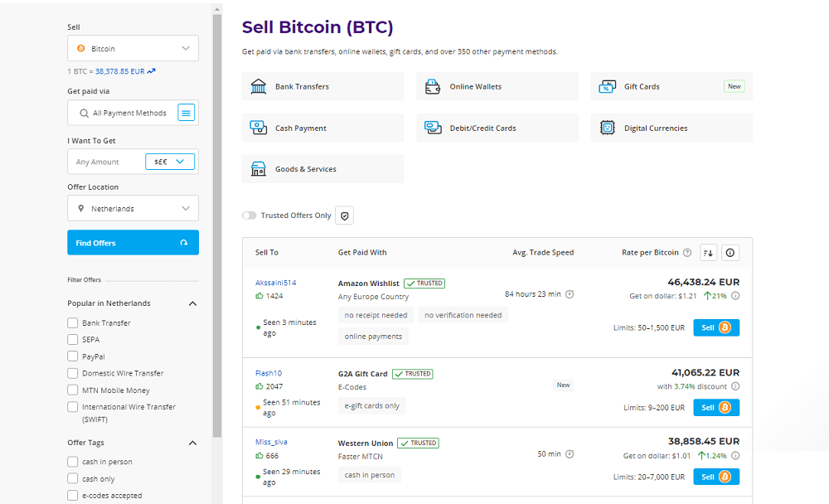Check the cash only tag
Viewport: 829px width, 504px height.
[x=72, y=478]
